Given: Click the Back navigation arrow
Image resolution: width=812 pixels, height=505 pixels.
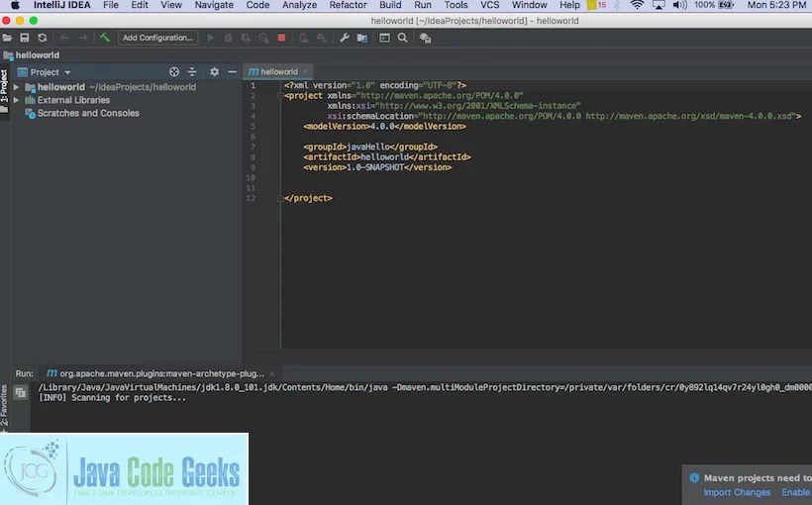Looking at the screenshot, I should click(64, 38).
